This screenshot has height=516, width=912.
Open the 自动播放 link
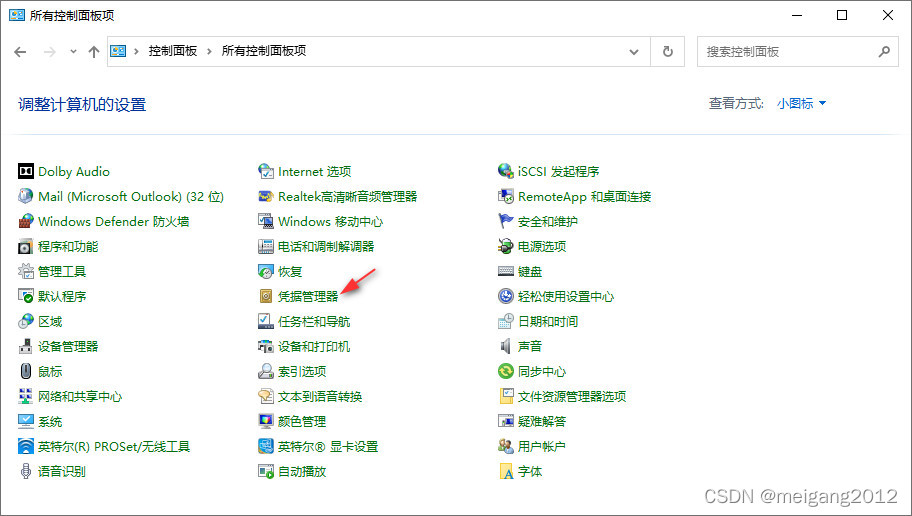(302, 472)
